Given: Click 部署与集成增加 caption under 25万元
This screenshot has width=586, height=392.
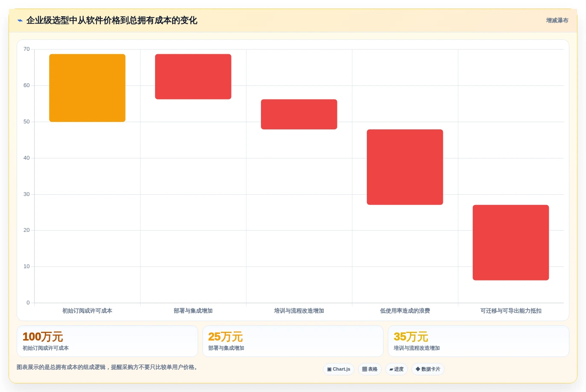Looking at the screenshot, I should [x=226, y=348].
